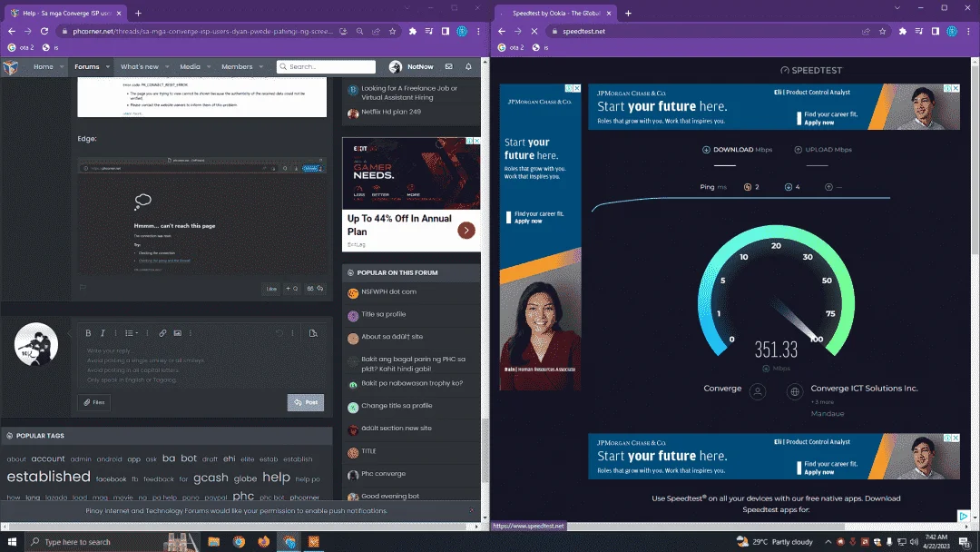Screen dimensions: 980x552
Task: Click the user icon beside Converge
Action: click(758, 392)
